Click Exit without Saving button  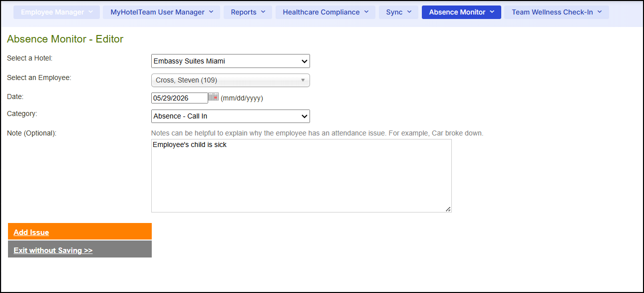click(x=80, y=249)
